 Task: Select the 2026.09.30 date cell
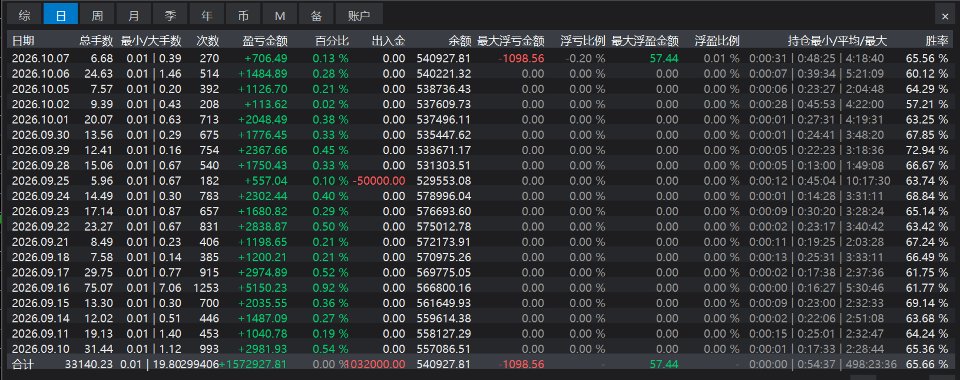[40, 135]
